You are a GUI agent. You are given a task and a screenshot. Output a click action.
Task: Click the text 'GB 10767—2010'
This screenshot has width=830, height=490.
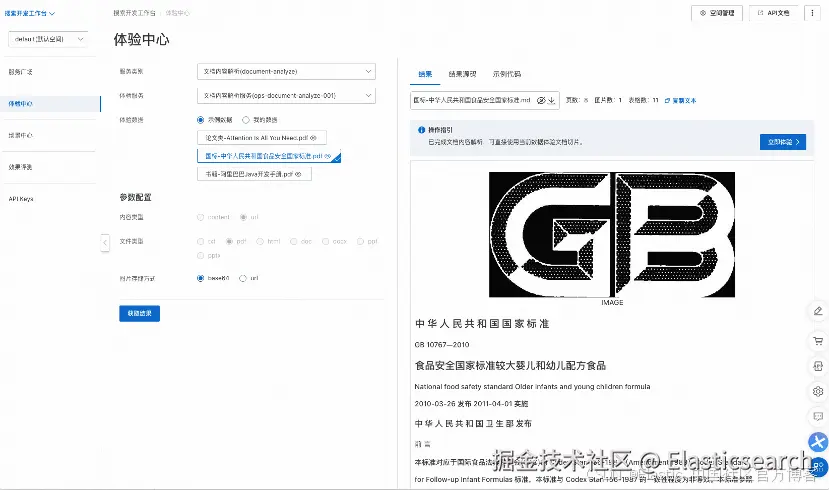tap(441, 344)
